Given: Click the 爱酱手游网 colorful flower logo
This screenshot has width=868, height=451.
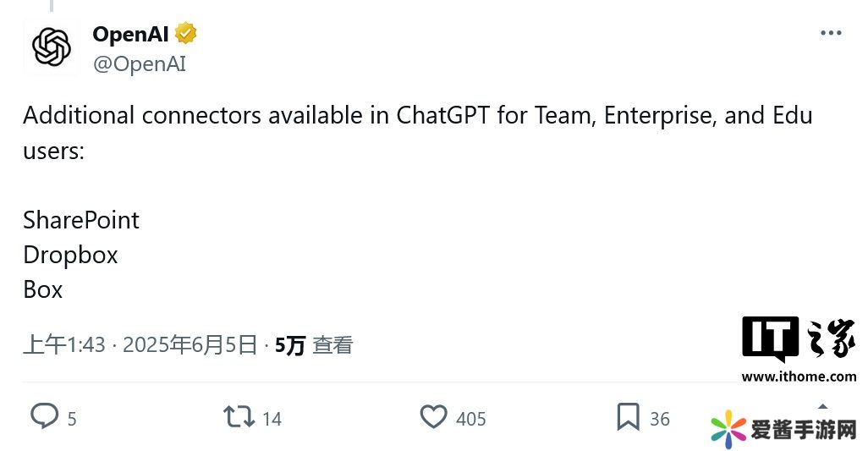Looking at the screenshot, I should coord(728,429).
